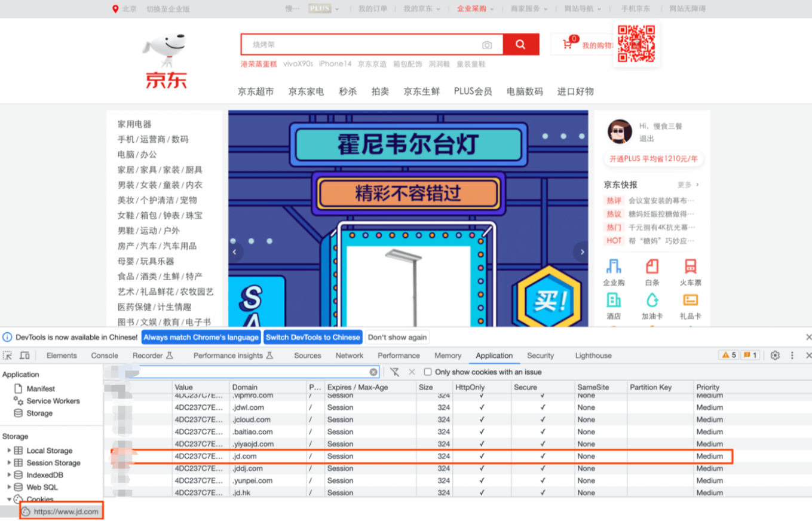This screenshot has width=812, height=521.
Task: Expand the Web SQL tree node
Action: coord(9,488)
